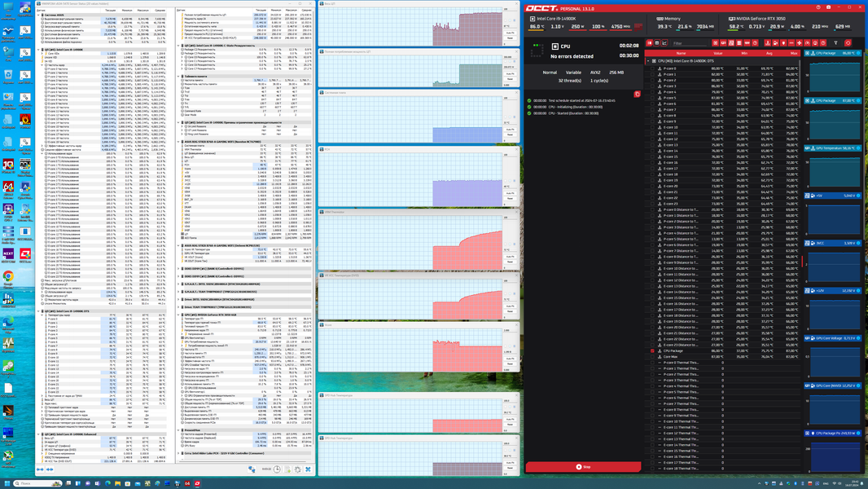Open the notification bell in the taskbar
The width and height of the screenshot is (868, 489).
862,483
